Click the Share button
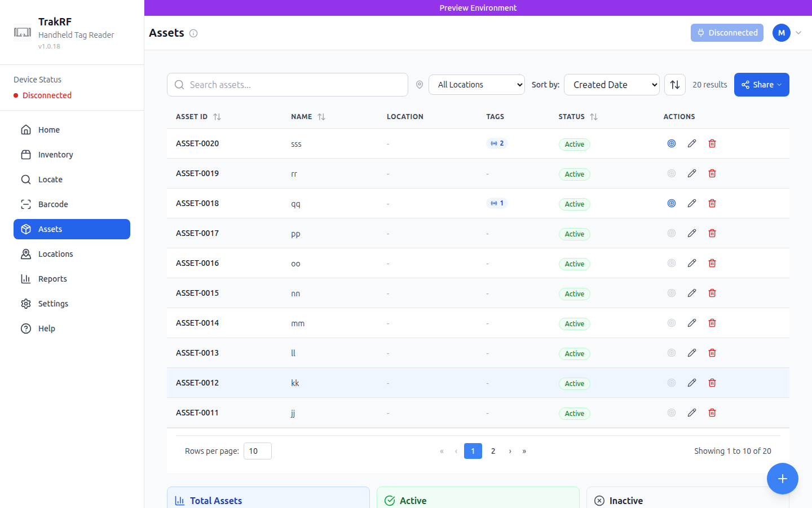812x508 pixels. pos(761,84)
